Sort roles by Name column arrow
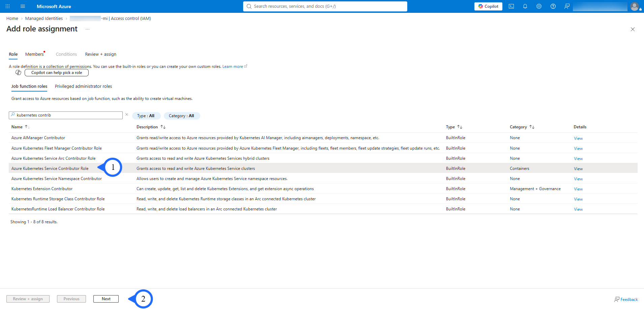This screenshot has width=644, height=309. point(27,127)
